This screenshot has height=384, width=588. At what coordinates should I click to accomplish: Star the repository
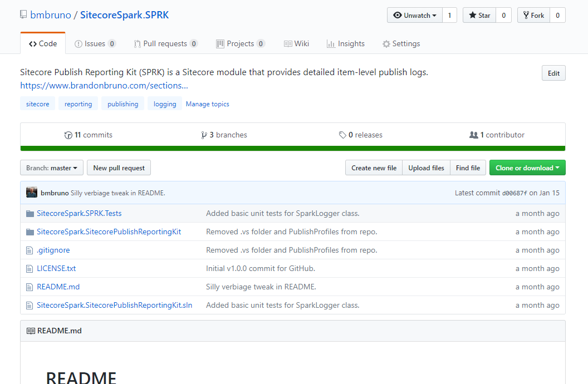[x=479, y=16]
